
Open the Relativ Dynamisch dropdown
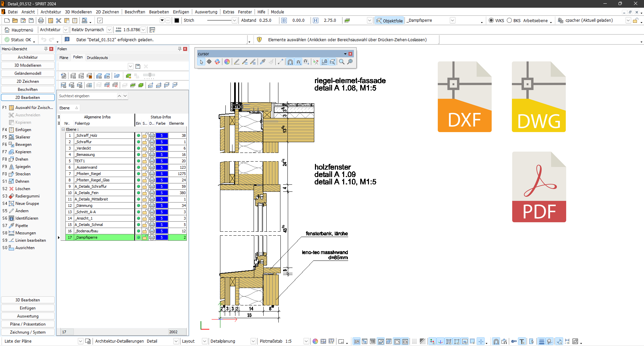[109, 30]
